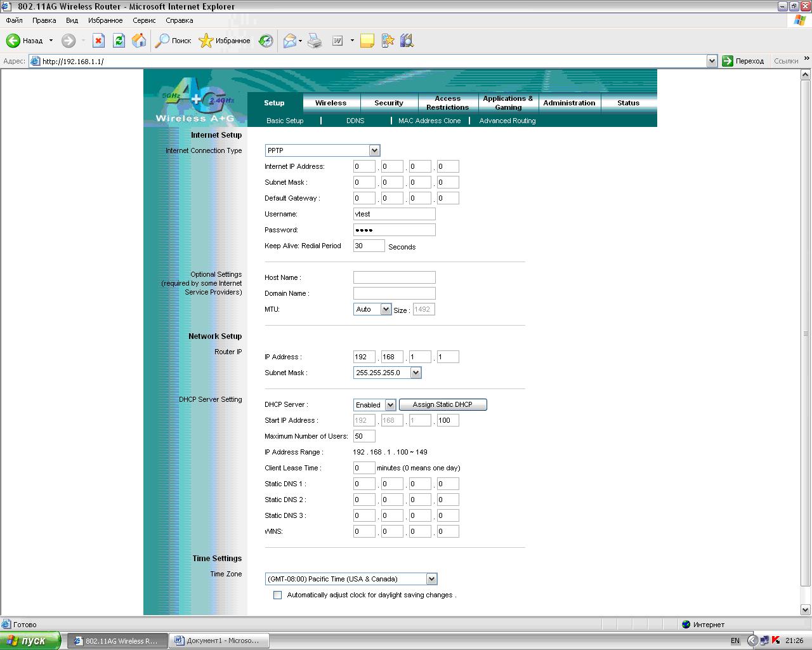
Task: Open the Status tab
Action: 629,103
